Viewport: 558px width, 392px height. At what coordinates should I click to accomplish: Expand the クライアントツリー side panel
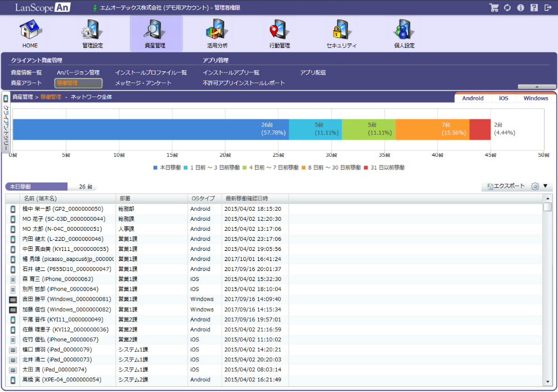pos(6,122)
